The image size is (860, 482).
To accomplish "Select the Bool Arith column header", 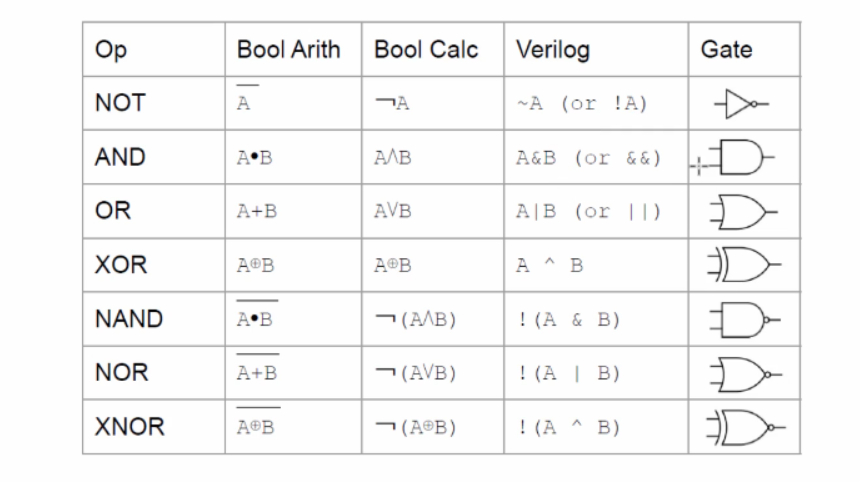I will tap(288, 50).
